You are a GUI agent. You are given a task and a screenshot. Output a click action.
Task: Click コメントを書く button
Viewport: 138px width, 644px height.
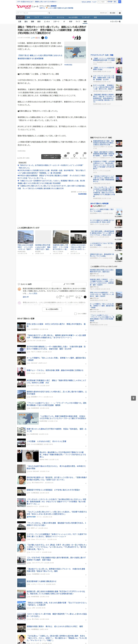(69, 284)
